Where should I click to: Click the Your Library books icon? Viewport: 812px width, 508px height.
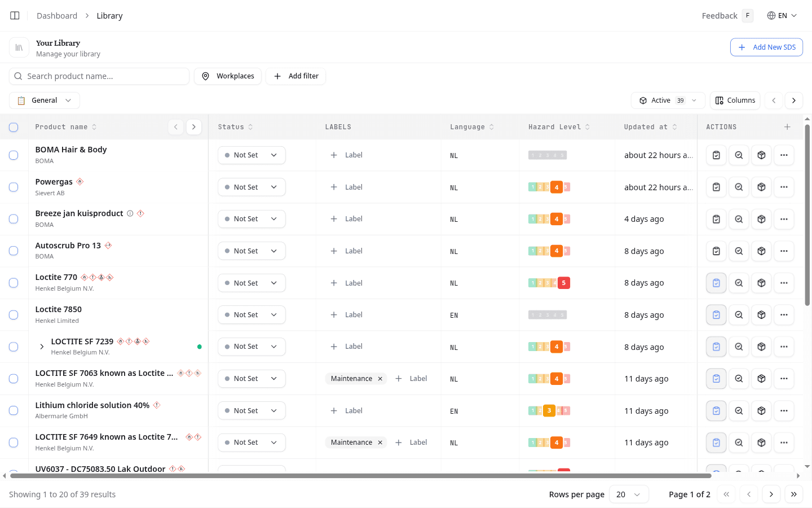coord(19,47)
